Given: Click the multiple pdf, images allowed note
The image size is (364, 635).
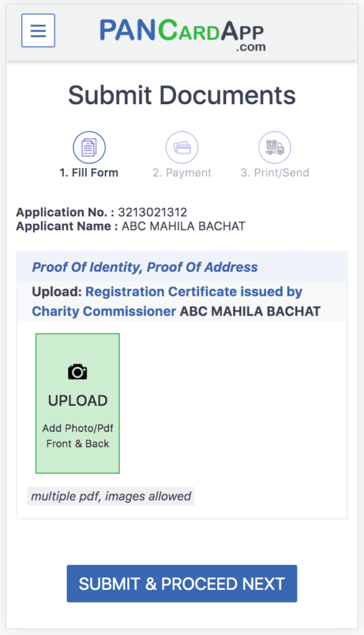Looking at the screenshot, I should pos(111,496).
